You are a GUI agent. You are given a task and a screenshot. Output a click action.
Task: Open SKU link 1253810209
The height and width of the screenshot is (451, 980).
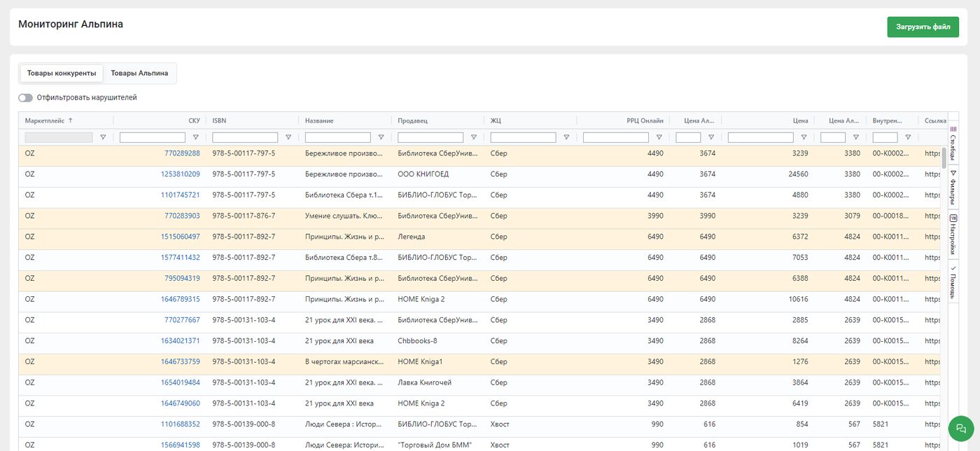(x=180, y=174)
